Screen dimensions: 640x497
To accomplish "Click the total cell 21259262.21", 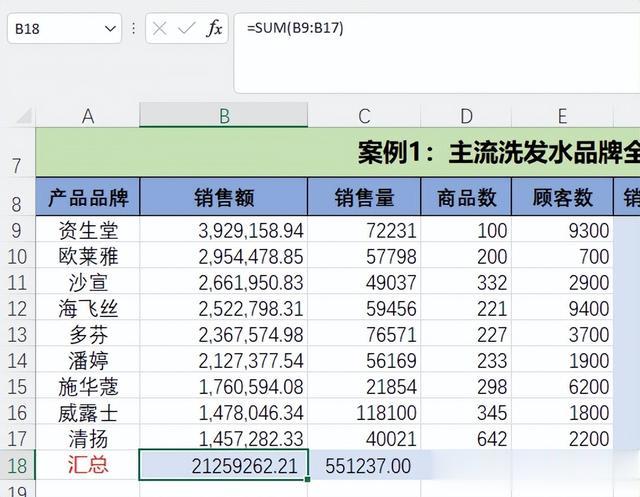I will [x=224, y=465].
